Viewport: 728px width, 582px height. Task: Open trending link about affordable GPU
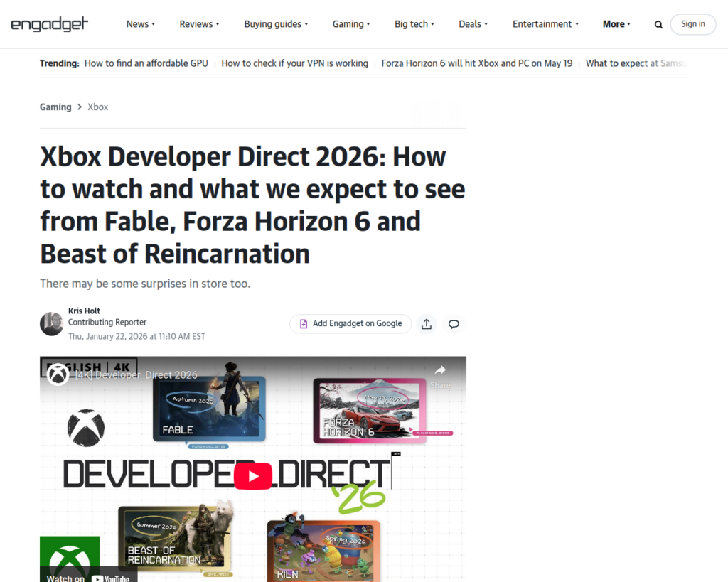[x=146, y=63]
